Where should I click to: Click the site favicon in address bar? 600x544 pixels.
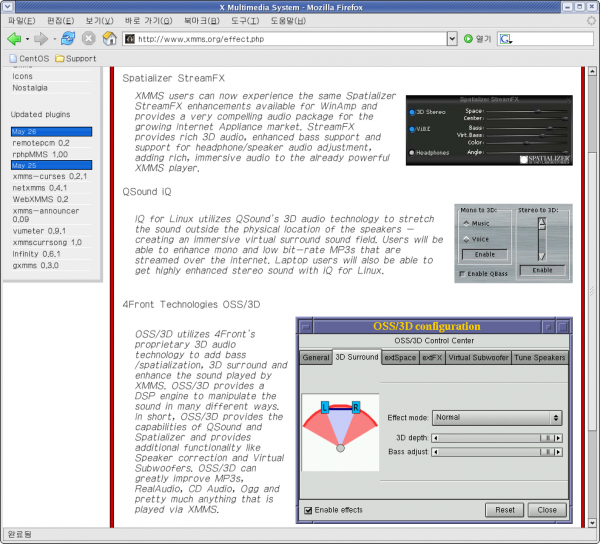[x=130, y=39]
